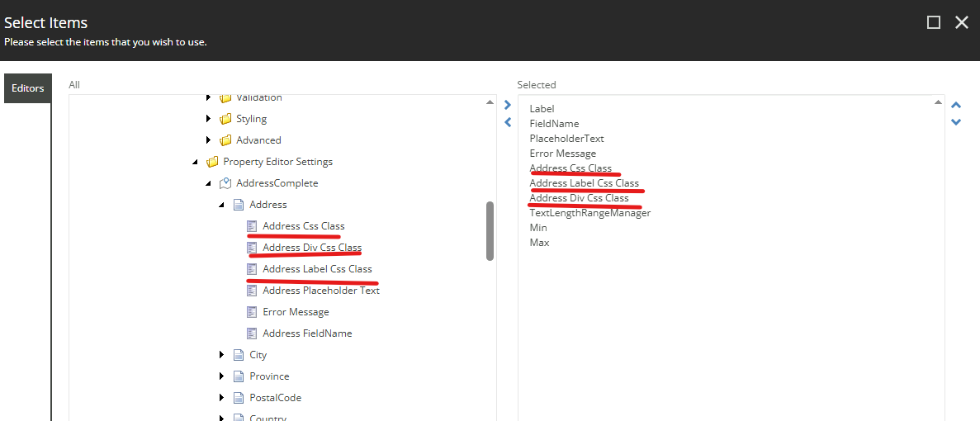This screenshot has width=980, height=421.
Task: Click the PostalCode document icon
Action: pos(238,397)
